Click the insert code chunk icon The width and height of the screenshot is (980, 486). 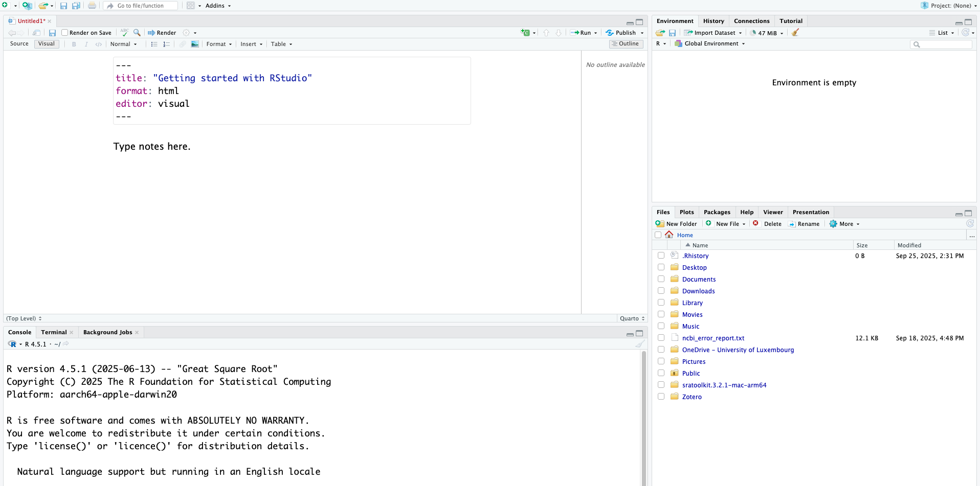coord(525,33)
